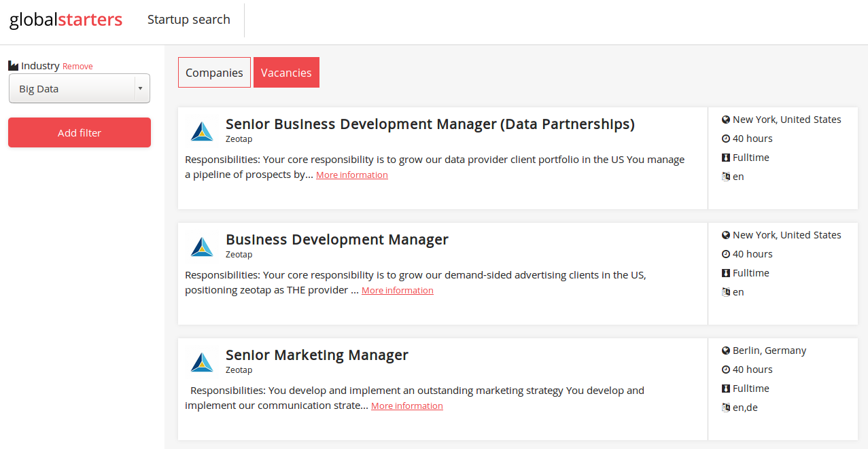Switch to the Companies tab
The width and height of the screenshot is (868, 449).
click(x=214, y=73)
